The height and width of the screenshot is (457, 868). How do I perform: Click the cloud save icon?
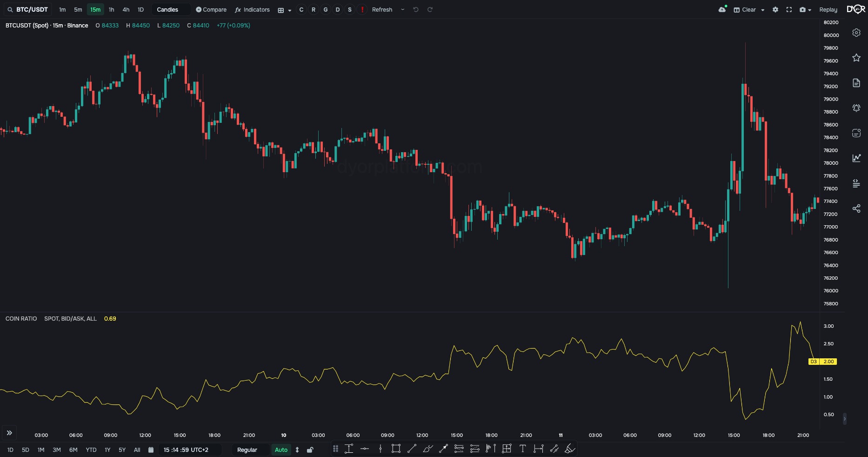tap(722, 9)
